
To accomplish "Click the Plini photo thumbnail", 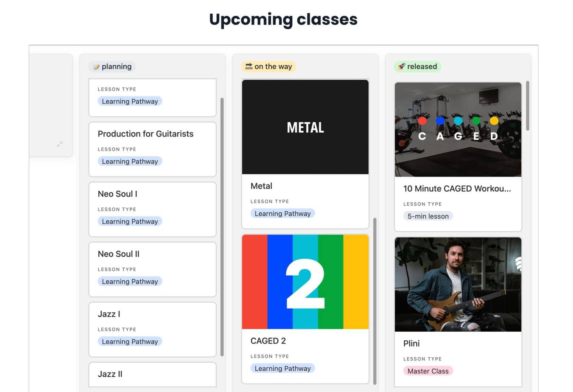I will tap(458, 284).
